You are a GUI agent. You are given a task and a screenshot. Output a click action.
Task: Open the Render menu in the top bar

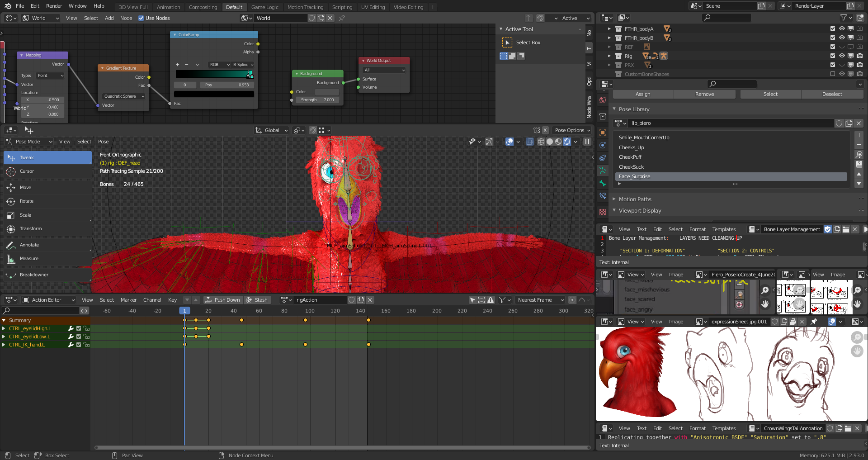pyautogui.click(x=54, y=6)
